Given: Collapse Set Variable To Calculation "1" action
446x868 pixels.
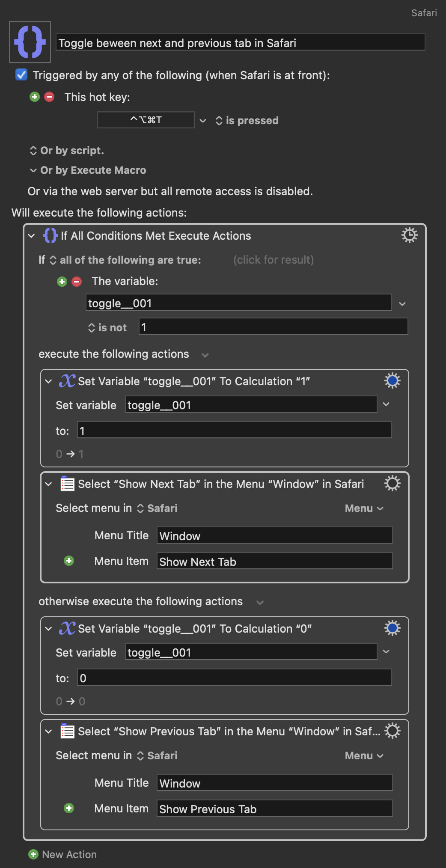Looking at the screenshot, I should pos(48,381).
